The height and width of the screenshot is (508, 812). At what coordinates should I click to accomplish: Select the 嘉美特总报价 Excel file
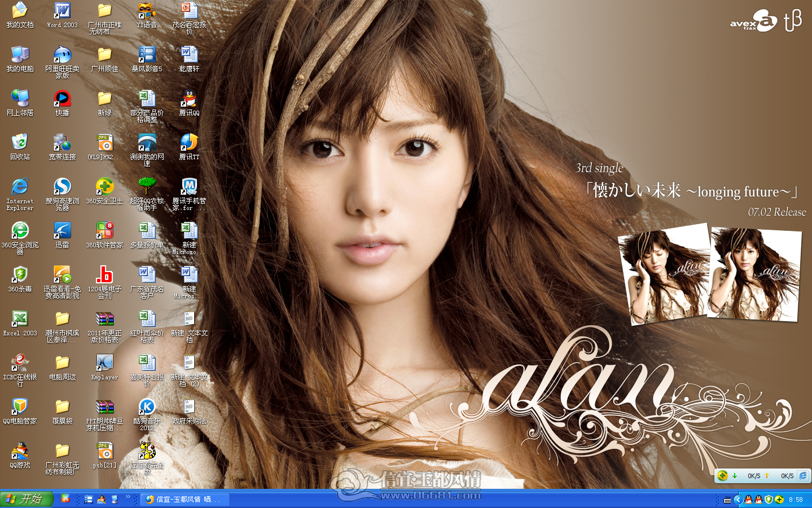[x=147, y=371]
